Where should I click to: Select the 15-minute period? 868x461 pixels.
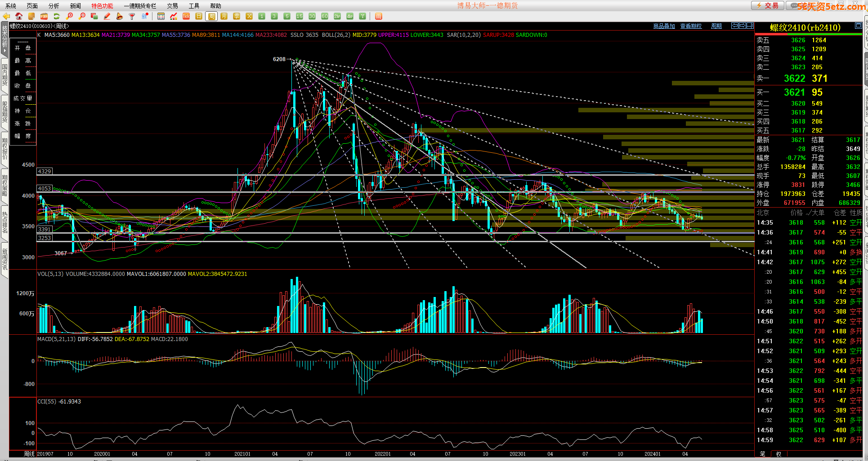pos(300,16)
